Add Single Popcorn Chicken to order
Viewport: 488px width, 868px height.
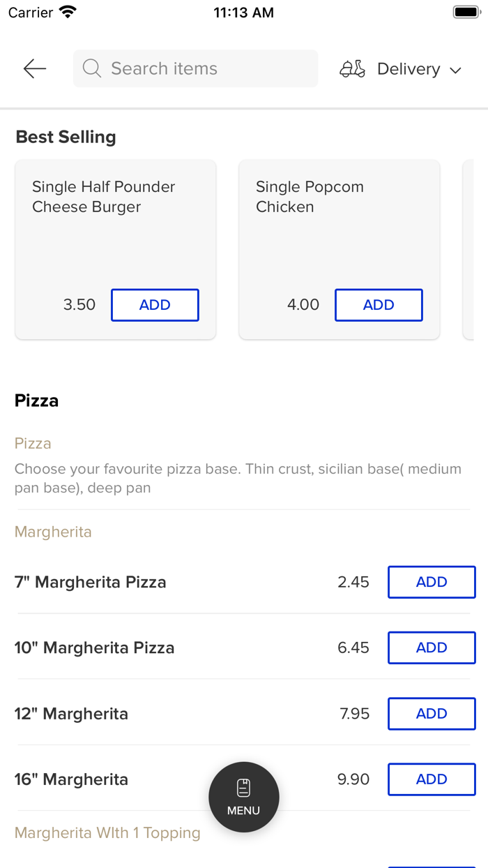pyautogui.click(x=379, y=305)
